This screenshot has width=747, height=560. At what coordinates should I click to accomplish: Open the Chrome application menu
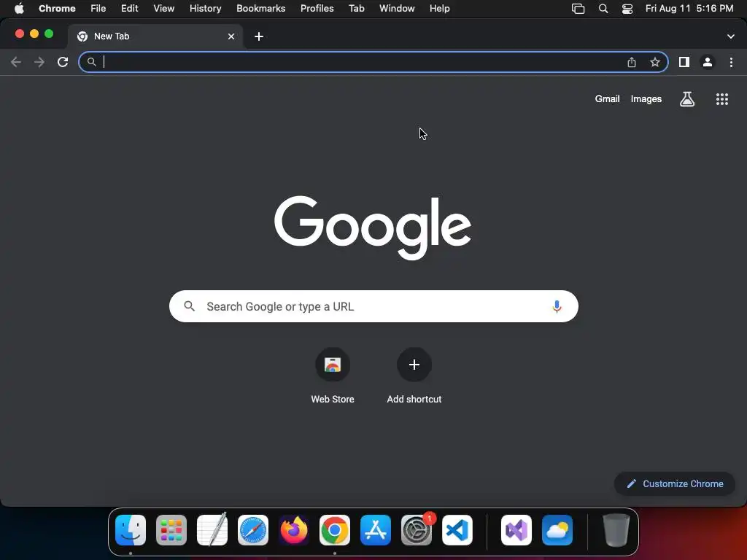[x=57, y=9]
